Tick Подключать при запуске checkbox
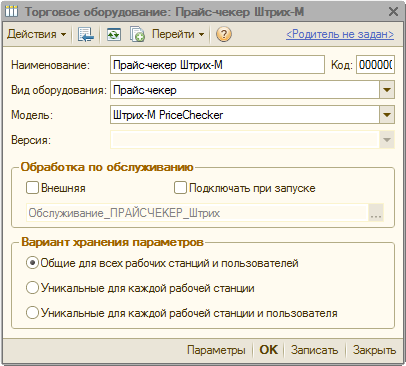This screenshot has width=406, height=366. click(x=180, y=188)
